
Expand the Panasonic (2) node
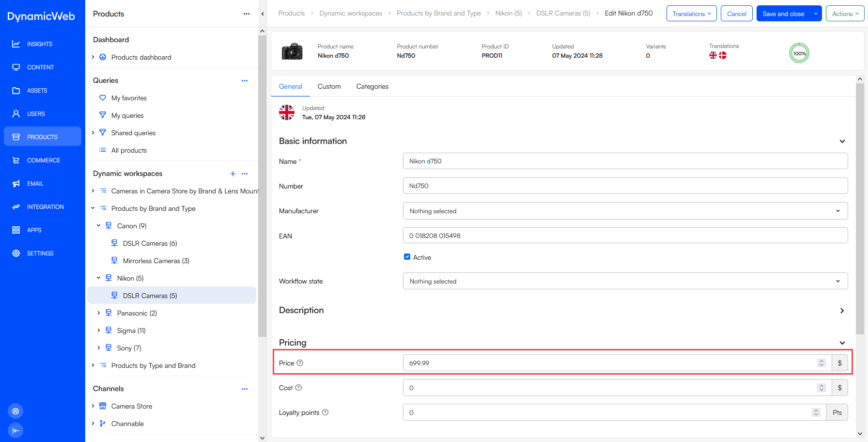tap(99, 313)
